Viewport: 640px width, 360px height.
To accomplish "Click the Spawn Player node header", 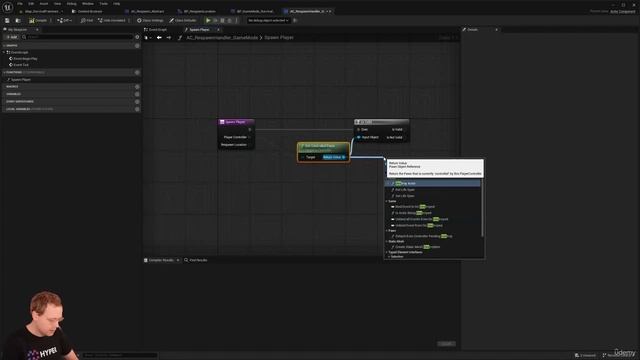I will 236,122.
